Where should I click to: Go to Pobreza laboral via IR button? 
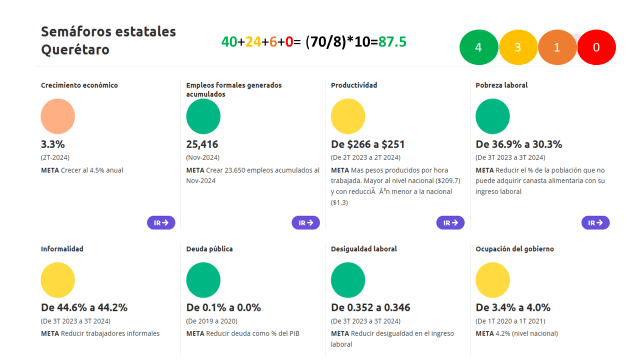tap(595, 222)
